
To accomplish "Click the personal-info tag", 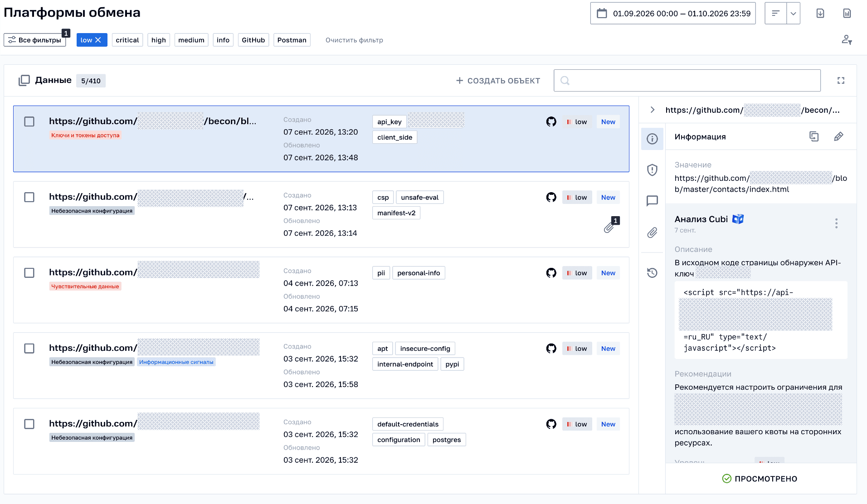I will (x=419, y=273).
